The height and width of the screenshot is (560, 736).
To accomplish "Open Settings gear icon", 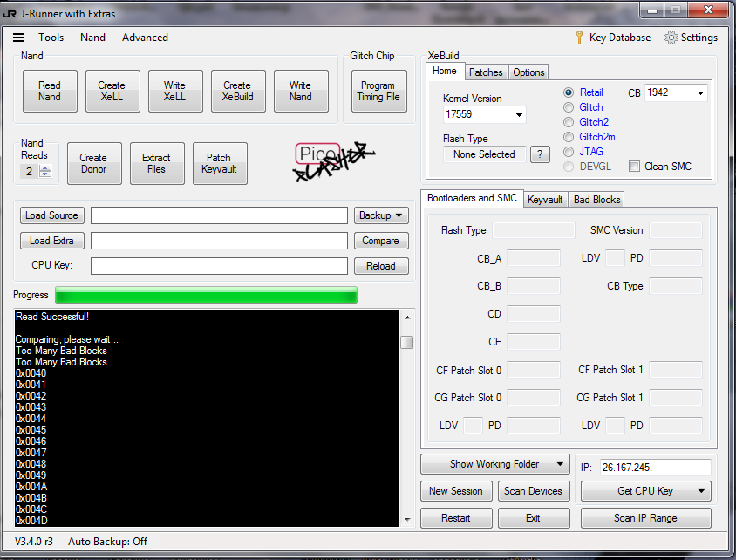I will point(691,38).
